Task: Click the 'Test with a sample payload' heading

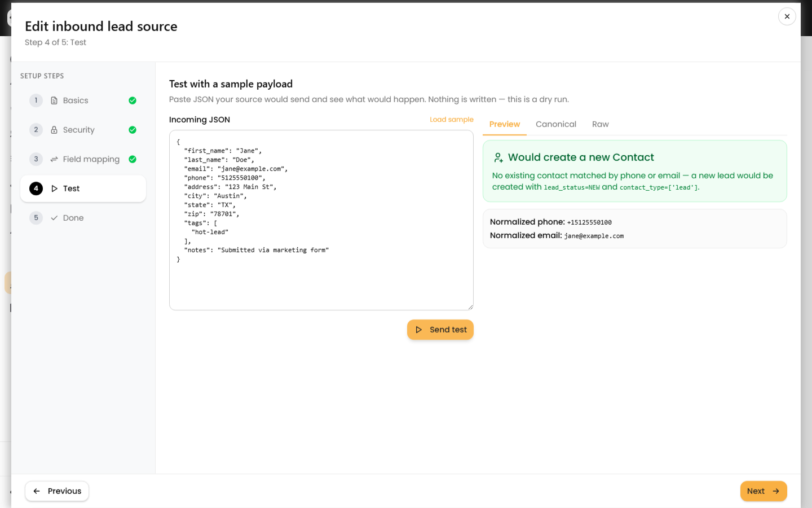Action: (x=231, y=84)
